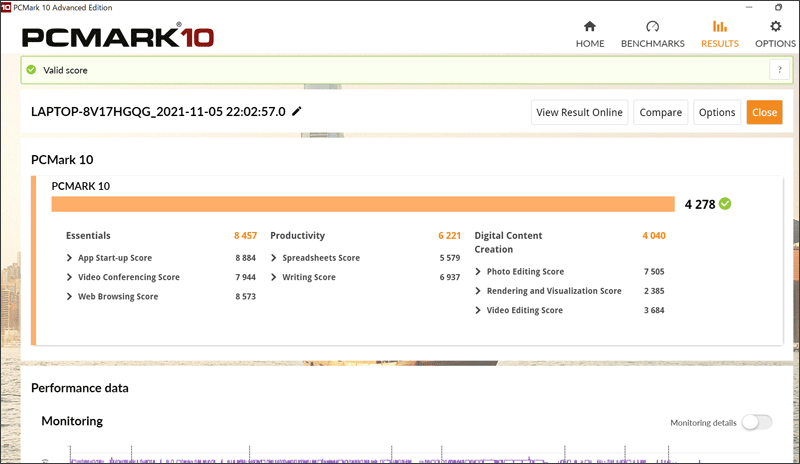Open the Benchmarks gauge icon
The height and width of the screenshot is (464, 800).
(653, 27)
